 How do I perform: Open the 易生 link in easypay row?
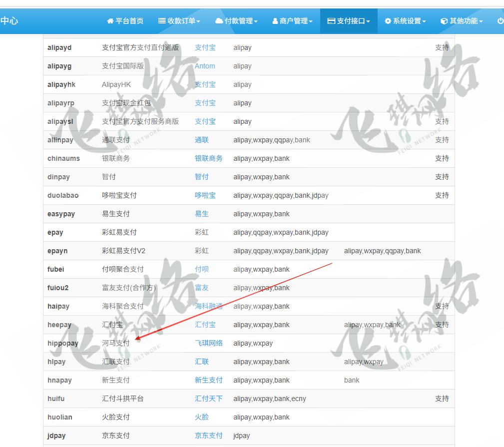[x=201, y=214]
